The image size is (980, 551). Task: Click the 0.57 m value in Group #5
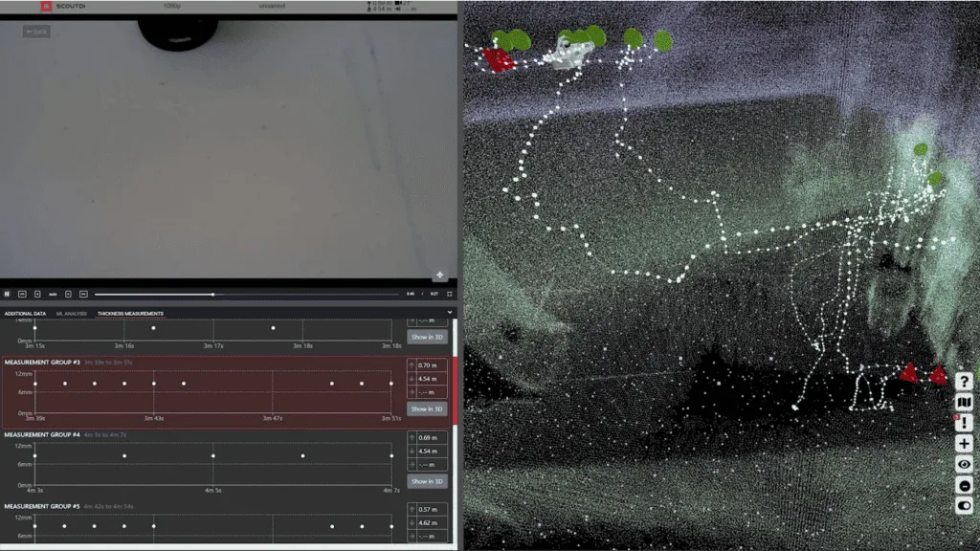(428, 510)
